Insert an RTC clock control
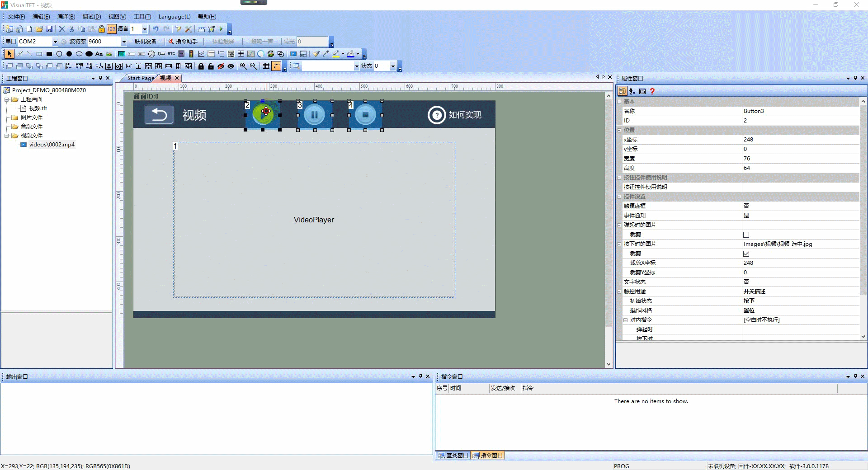 [171, 54]
